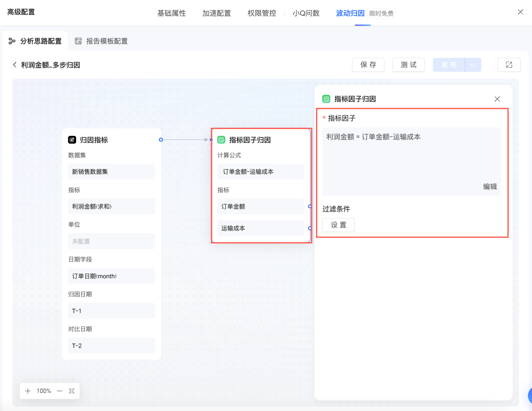The width and height of the screenshot is (532, 411).
Task: Click the 归因指标 node target icon
Action: pos(72,140)
